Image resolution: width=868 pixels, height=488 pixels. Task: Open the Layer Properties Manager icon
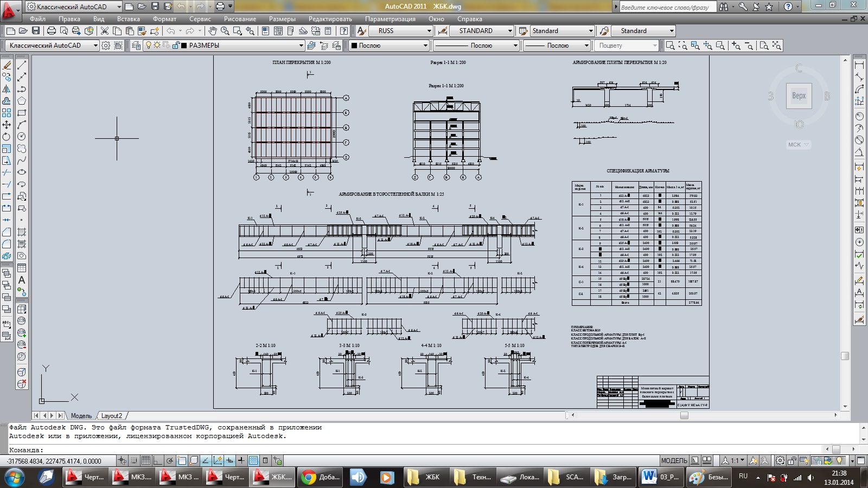pyautogui.click(x=136, y=46)
